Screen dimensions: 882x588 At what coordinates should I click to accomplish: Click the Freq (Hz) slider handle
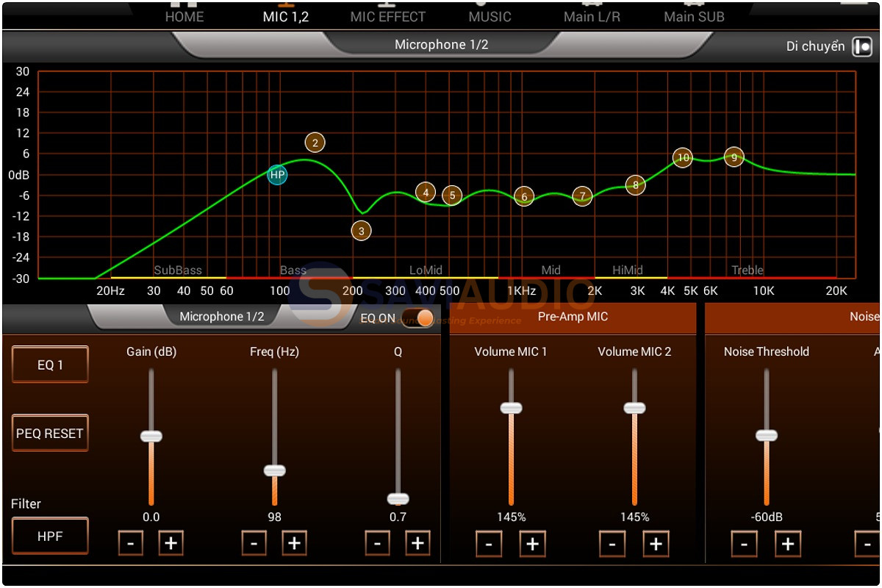tap(275, 470)
